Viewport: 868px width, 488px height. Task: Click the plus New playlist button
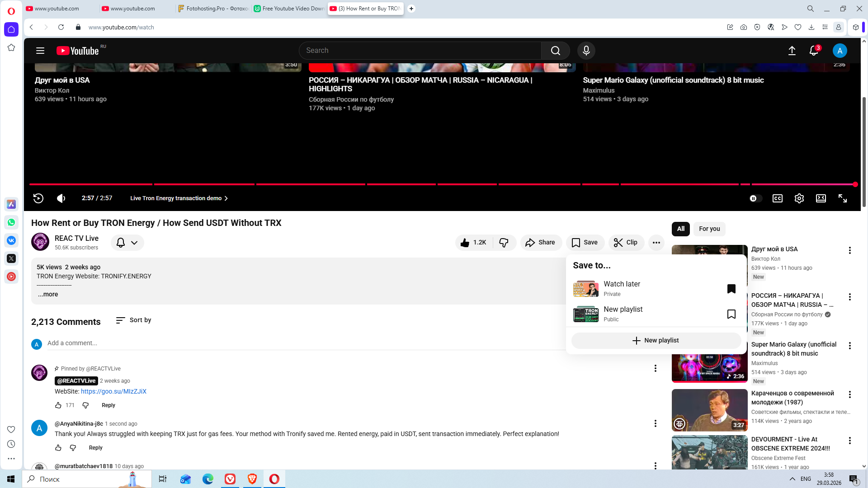click(x=656, y=340)
